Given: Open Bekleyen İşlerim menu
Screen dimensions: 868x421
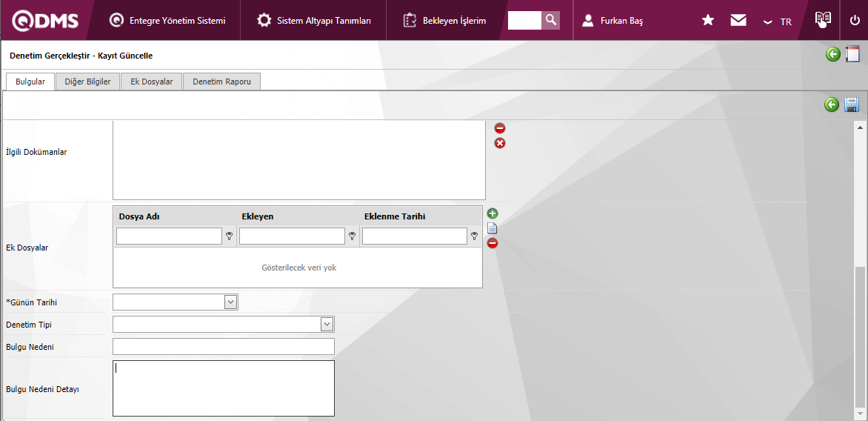Looking at the screenshot, I should click(444, 21).
